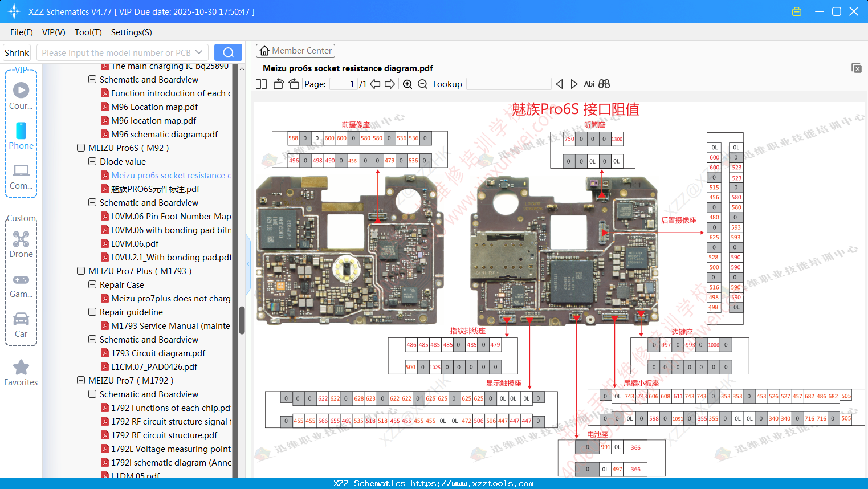
Task: Collapse the Diode value tree node
Action: click(92, 161)
